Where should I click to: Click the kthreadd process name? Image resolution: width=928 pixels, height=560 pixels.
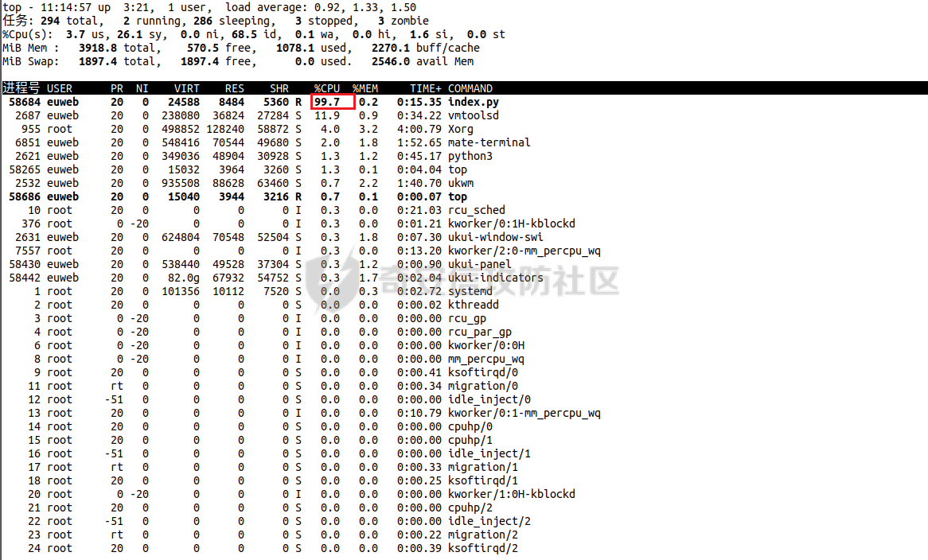click(x=474, y=305)
